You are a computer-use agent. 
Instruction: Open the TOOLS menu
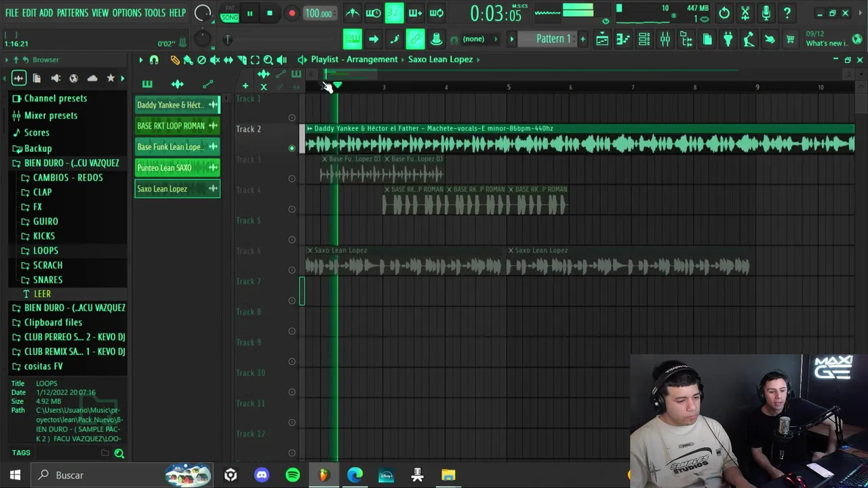pyautogui.click(x=155, y=13)
